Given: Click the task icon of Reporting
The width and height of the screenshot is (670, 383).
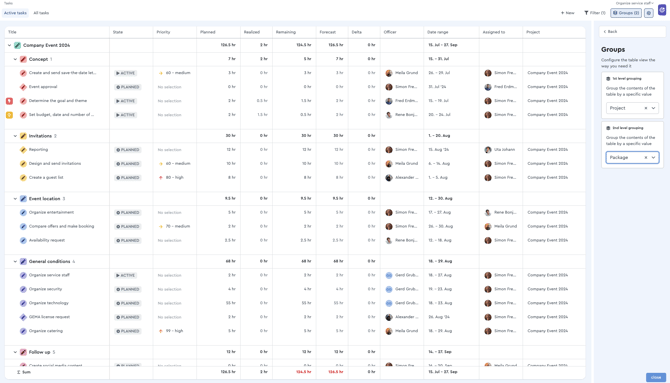Looking at the screenshot, I should tap(23, 150).
